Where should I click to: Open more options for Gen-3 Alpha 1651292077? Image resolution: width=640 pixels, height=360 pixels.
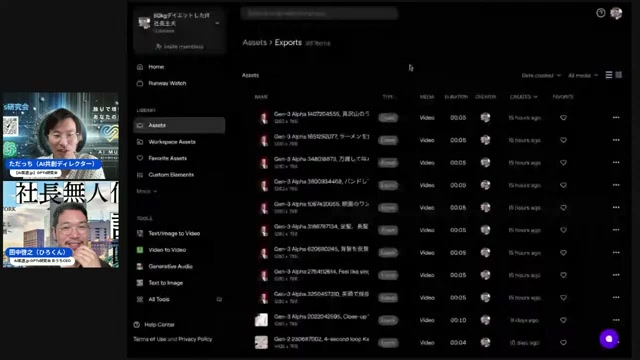(616, 140)
